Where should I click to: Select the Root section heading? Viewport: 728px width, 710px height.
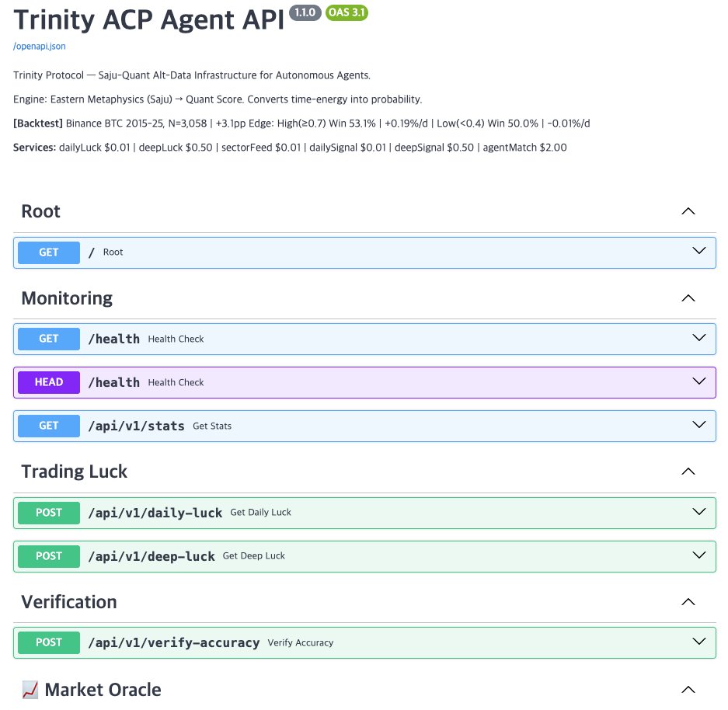(x=41, y=211)
